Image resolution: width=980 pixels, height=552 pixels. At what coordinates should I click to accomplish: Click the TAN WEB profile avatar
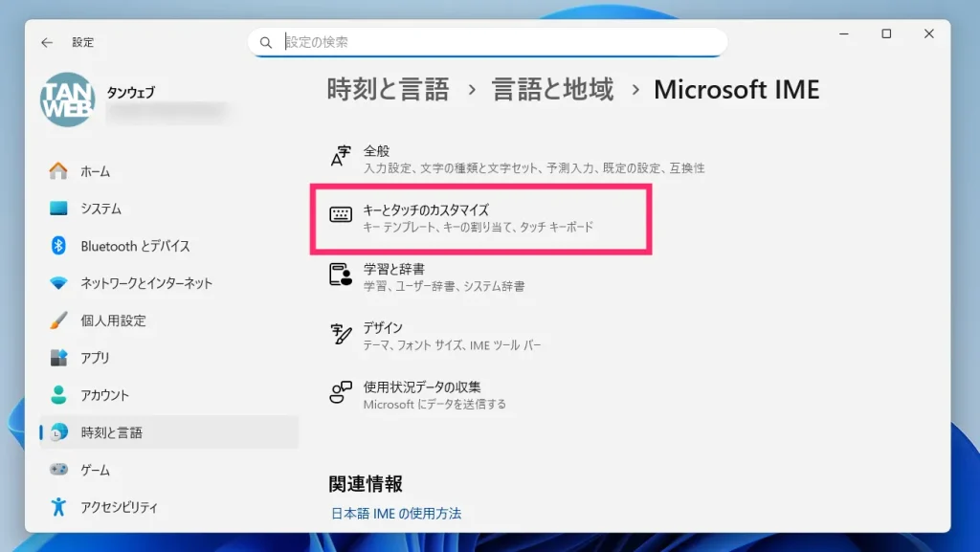coord(68,99)
